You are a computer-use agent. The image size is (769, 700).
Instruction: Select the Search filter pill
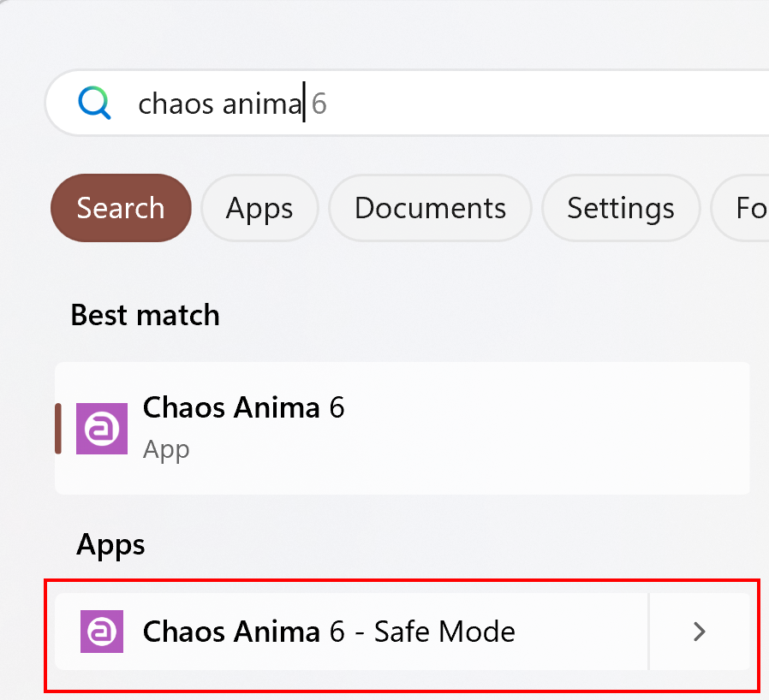tap(121, 208)
